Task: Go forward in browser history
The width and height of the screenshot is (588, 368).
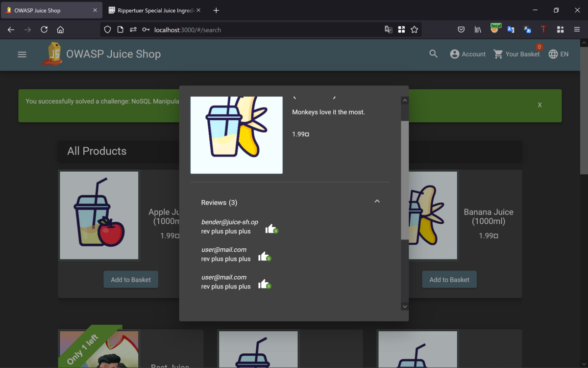Action: tap(27, 29)
